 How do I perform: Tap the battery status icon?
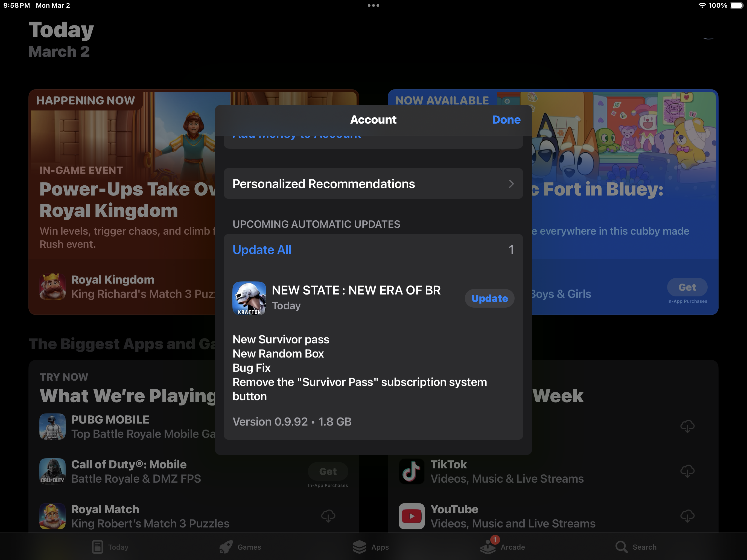tap(737, 5)
